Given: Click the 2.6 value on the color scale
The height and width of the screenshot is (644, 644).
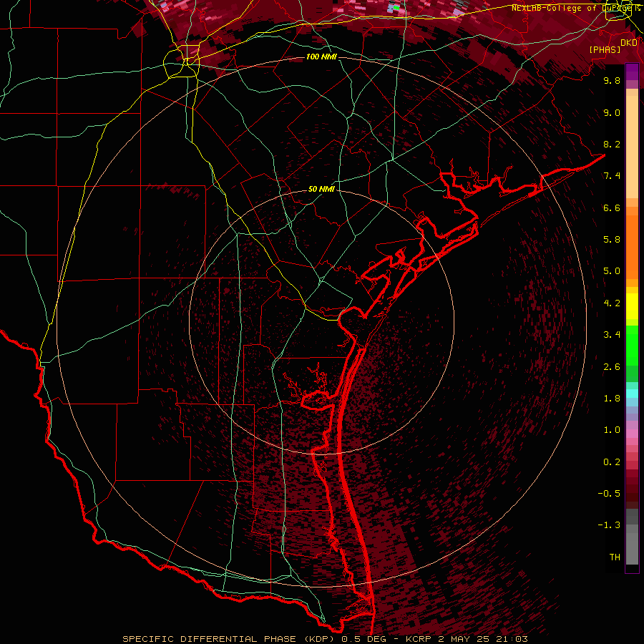Looking at the screenshot, I should click(x=612, y=367).
